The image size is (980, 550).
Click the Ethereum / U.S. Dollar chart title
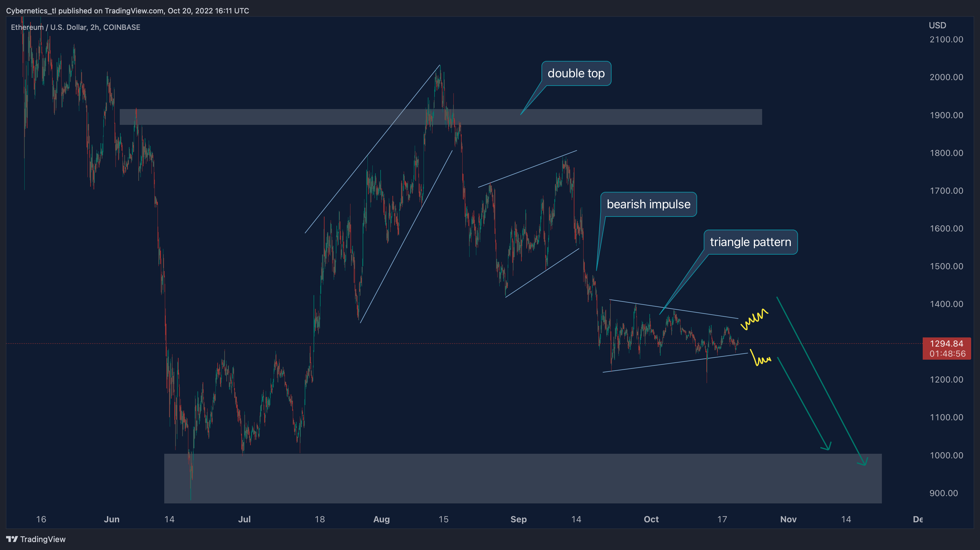[75, 27]
